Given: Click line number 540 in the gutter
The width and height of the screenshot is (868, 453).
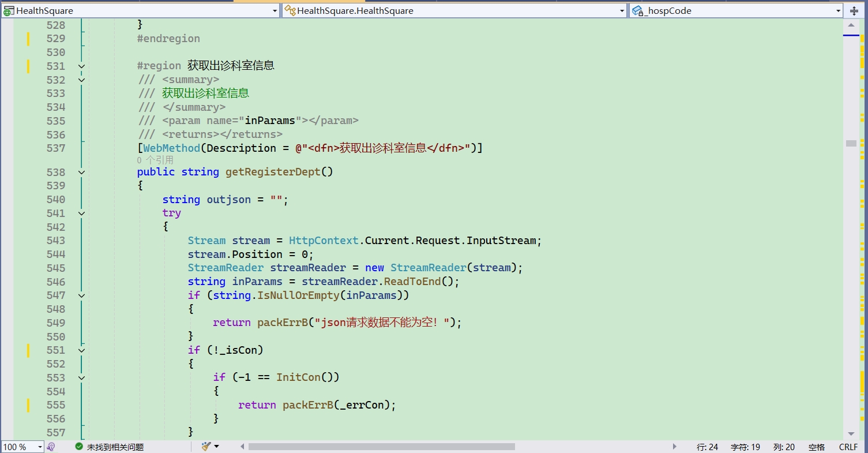Looking at the screenshot, I should 56,200.
